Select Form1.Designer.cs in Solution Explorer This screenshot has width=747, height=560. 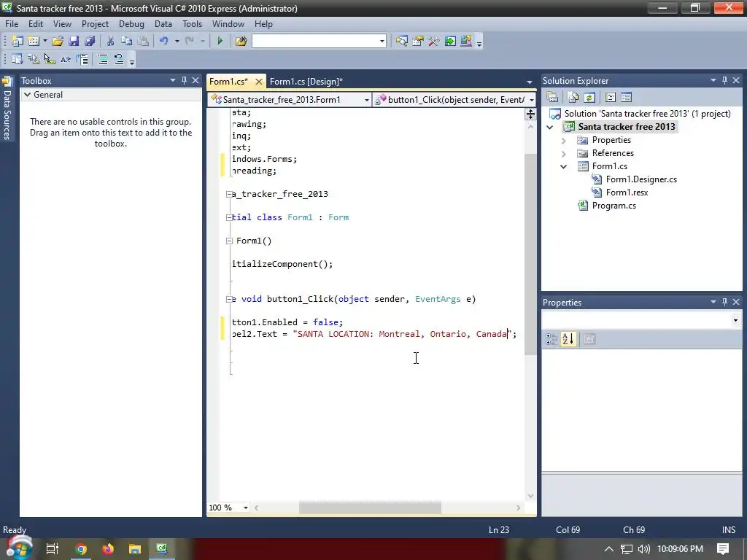click(641, 179)
